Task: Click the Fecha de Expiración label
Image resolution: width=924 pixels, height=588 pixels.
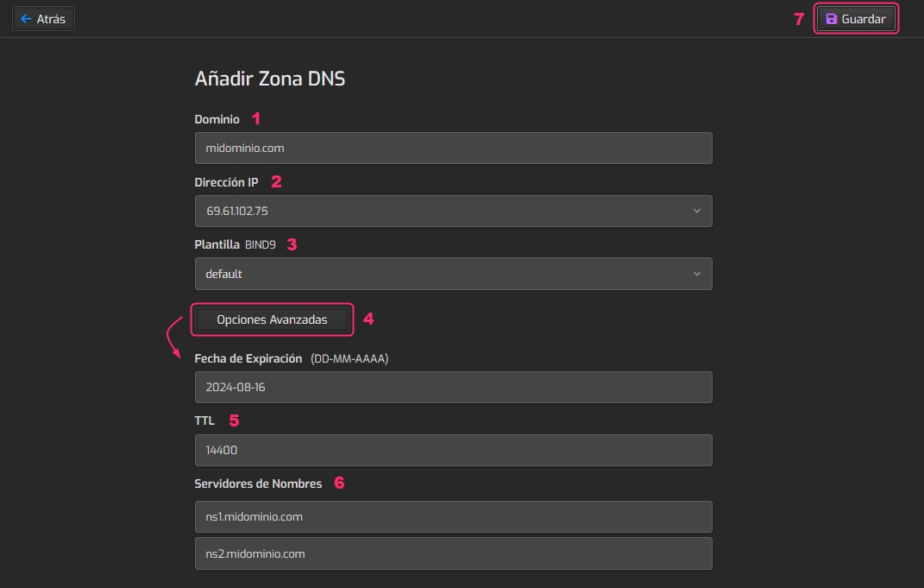Action: point(248,358)
